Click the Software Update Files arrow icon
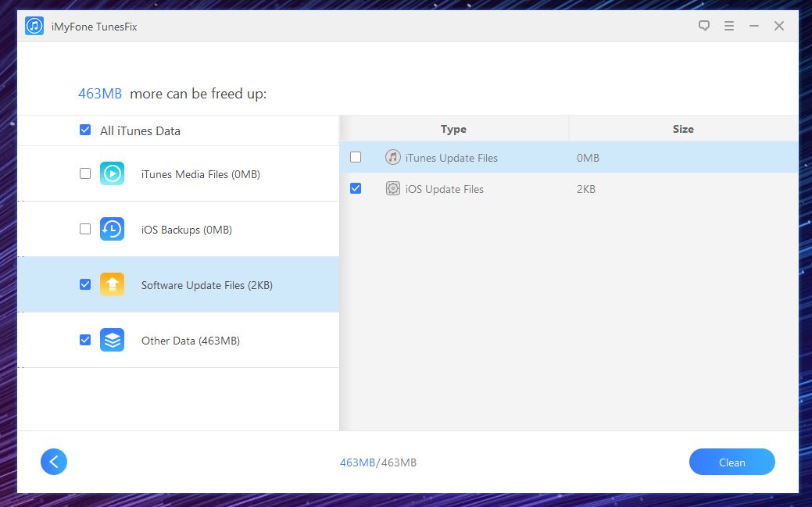The width and height of the screenshot is (812, 507). click(112, 284)
